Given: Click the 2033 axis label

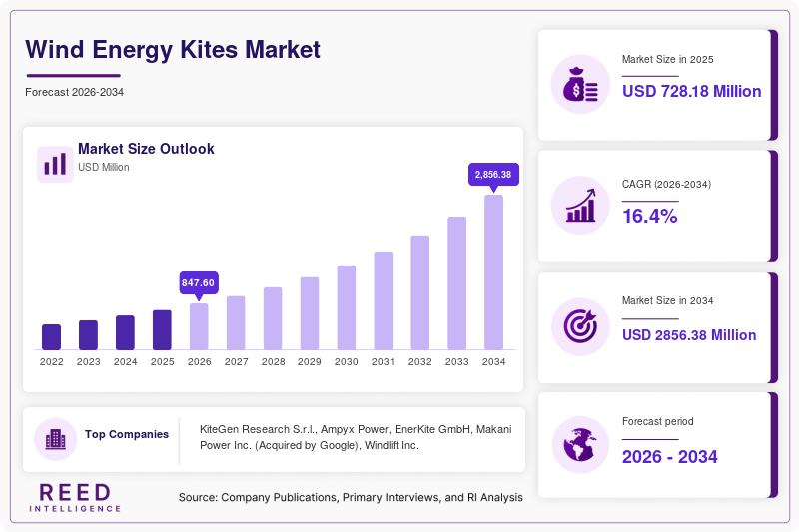Looking at the screenshot, I should 457,362.
